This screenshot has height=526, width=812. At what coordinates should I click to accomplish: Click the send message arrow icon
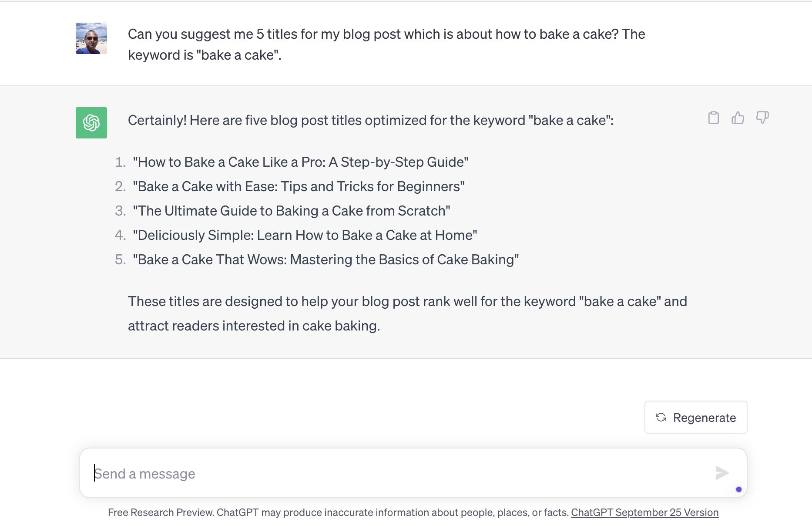722,473
